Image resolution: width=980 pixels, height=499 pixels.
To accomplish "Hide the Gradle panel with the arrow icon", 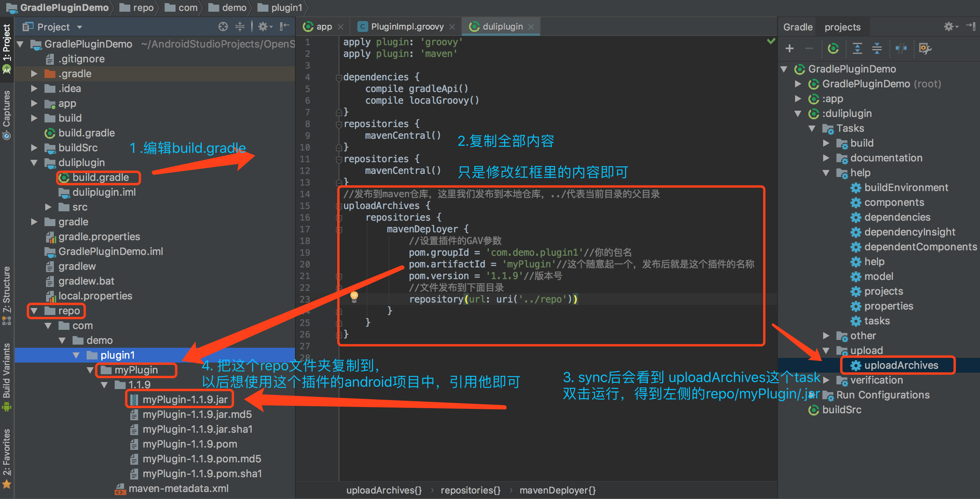I will pyautogui.click(x=970, y=27).
